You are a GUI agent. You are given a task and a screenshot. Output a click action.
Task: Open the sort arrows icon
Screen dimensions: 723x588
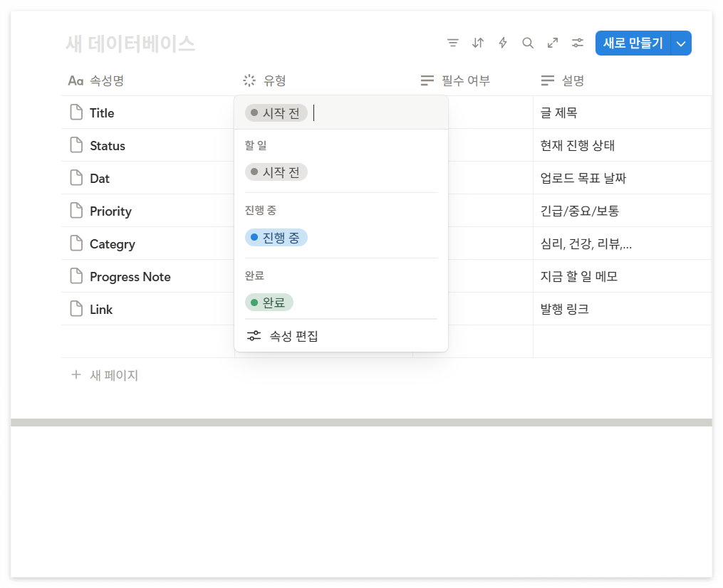[x=478, y=43]
